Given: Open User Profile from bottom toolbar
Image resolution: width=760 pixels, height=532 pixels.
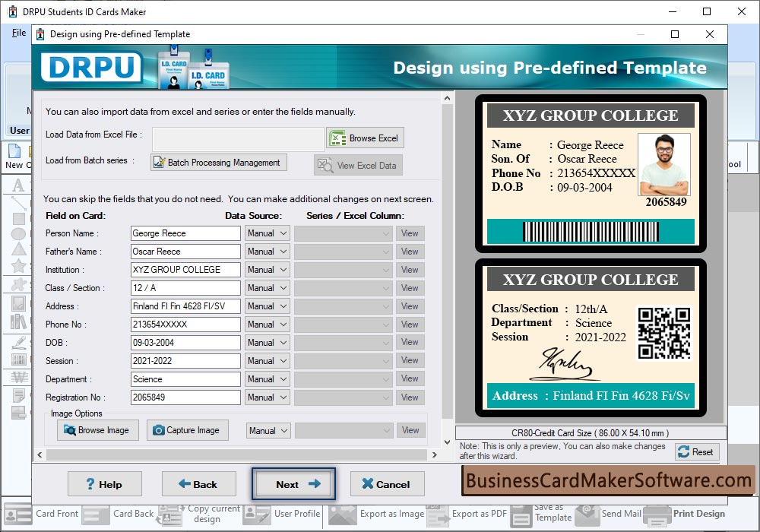Looking at the screenshot, I should point(282,514).
